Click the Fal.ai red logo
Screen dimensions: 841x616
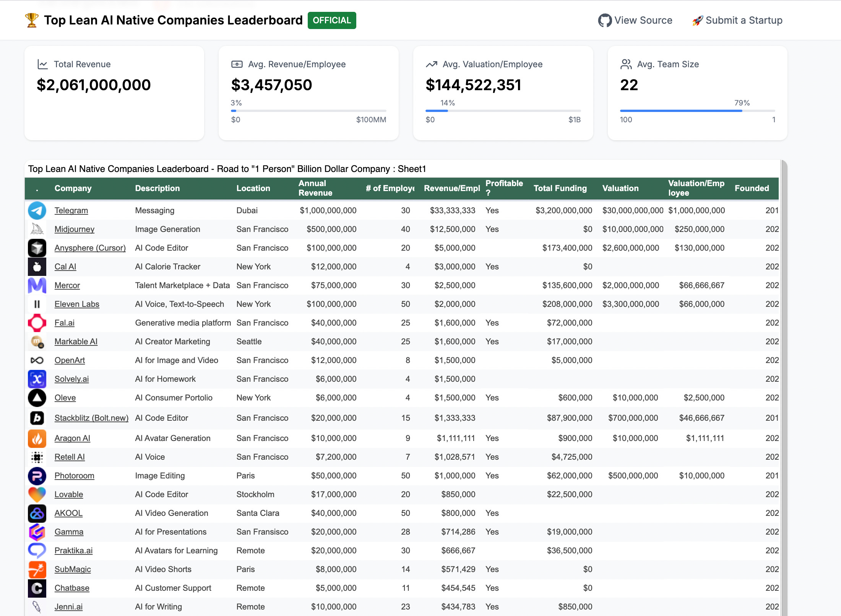[37, 323]
